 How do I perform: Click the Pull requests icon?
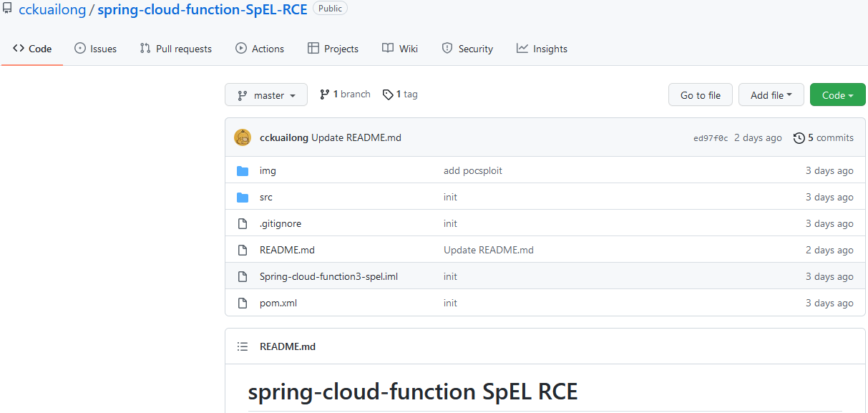click(145, 49)
